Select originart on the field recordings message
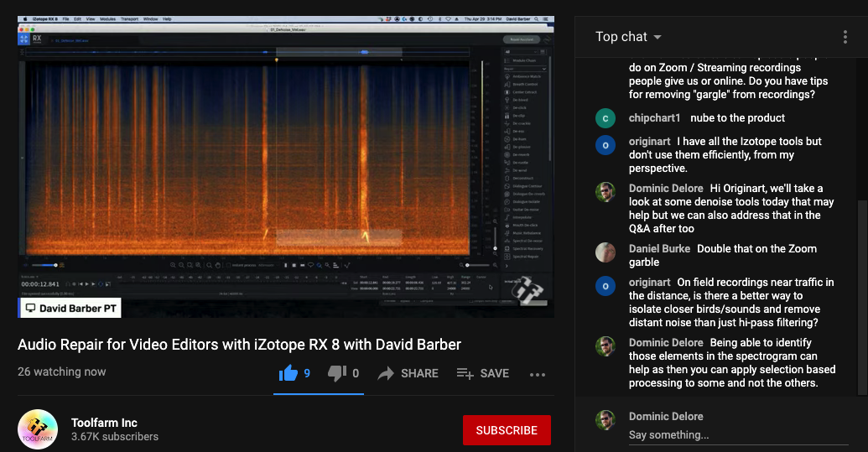 (x=649, y=282)
